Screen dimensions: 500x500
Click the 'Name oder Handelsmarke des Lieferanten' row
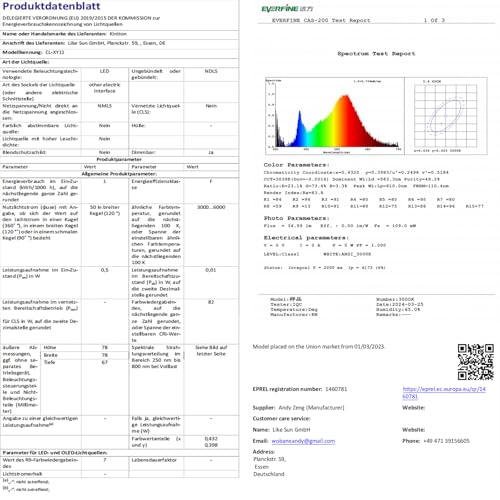[119, 34]
